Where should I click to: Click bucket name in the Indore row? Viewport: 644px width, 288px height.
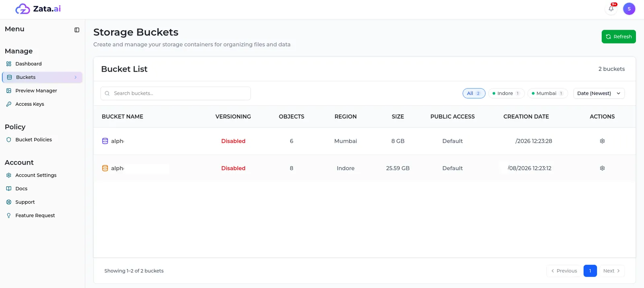coord(118,168)
